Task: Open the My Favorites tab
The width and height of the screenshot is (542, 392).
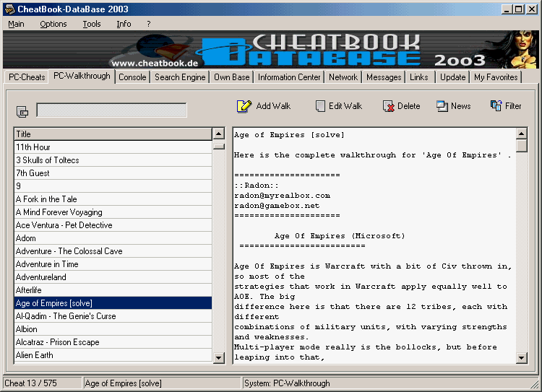Action: (496, 77)
